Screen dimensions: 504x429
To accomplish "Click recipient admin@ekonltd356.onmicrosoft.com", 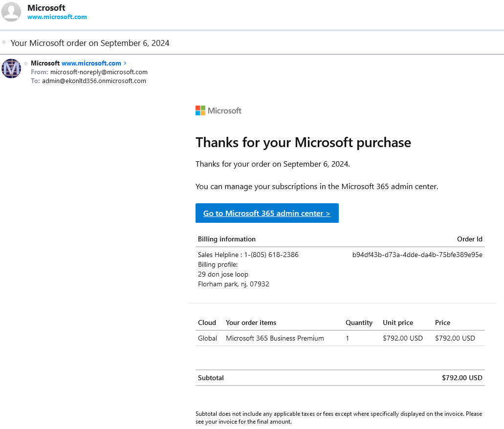I will [x=94, y=81].
